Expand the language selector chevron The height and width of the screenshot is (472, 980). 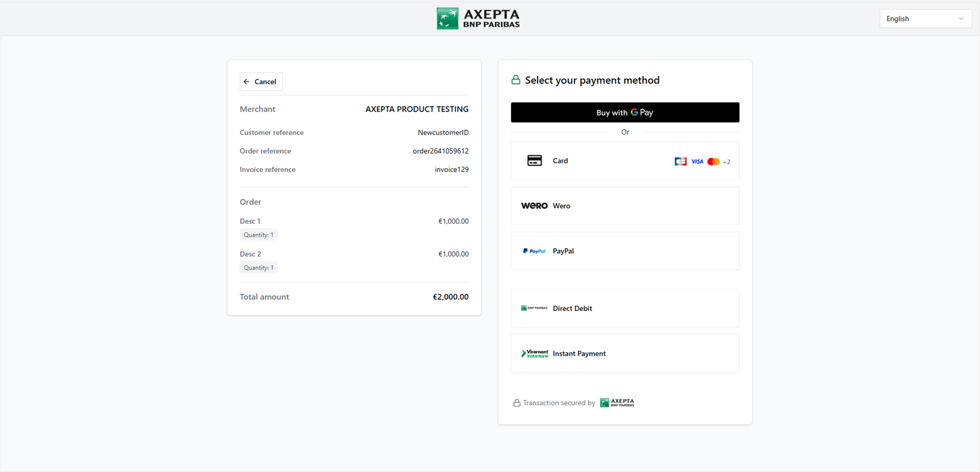coord(961,19)
